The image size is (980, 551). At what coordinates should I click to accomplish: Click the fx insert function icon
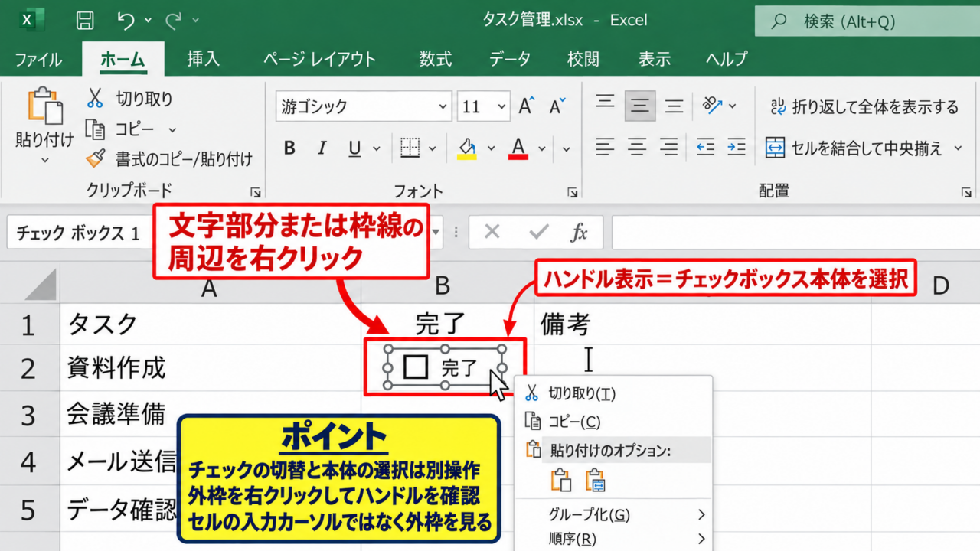(580, 232)
